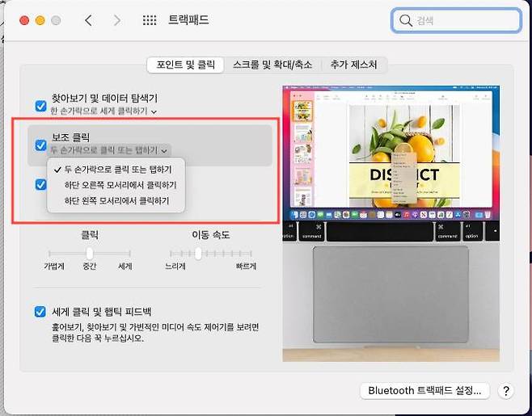Toggle the checkbox below 보조 클릭
Viewport: 532px width, 416px height.
coord(40,185)
